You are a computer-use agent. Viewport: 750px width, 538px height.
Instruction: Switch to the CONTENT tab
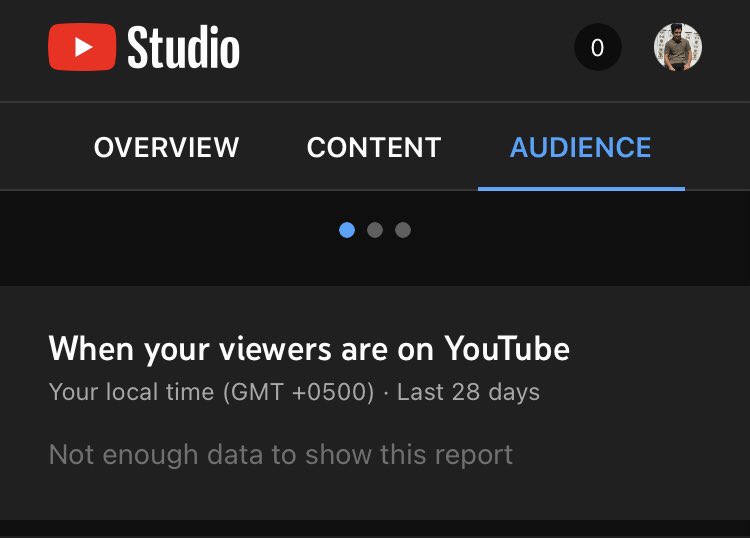click(374, 147)
